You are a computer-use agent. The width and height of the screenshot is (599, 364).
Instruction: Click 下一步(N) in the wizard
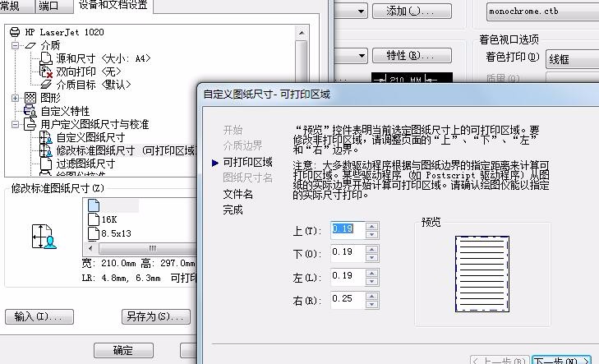point(561,360)
